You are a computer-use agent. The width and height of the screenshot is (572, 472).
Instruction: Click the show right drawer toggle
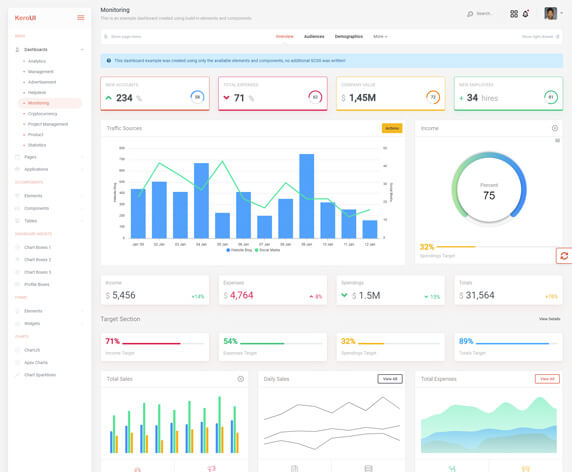click(x=540, y=36)
